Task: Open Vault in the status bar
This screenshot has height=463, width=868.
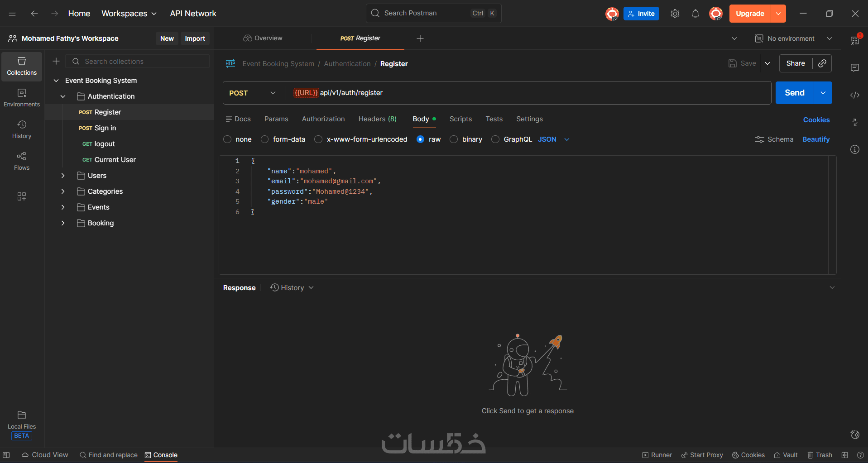Action: 786,455
